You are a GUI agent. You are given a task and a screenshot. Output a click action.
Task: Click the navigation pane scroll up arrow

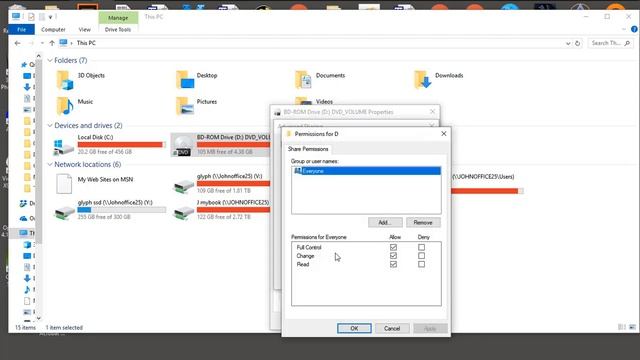tap(39, 56)
